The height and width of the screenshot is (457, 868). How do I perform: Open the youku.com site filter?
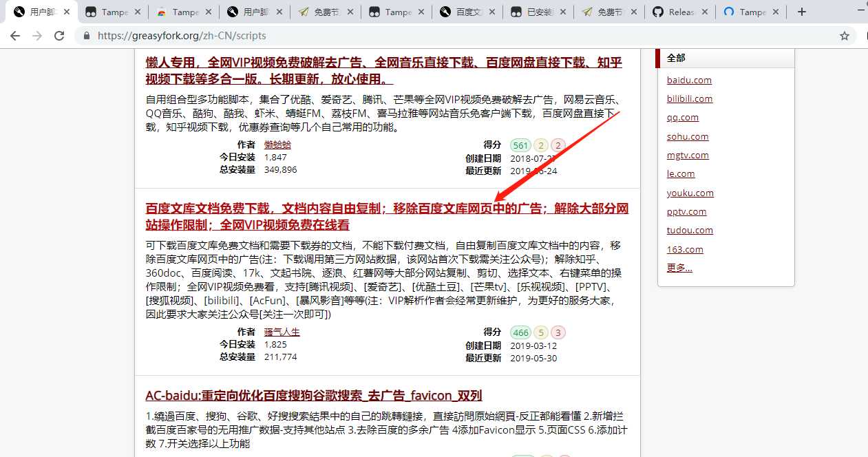point(690,193)
